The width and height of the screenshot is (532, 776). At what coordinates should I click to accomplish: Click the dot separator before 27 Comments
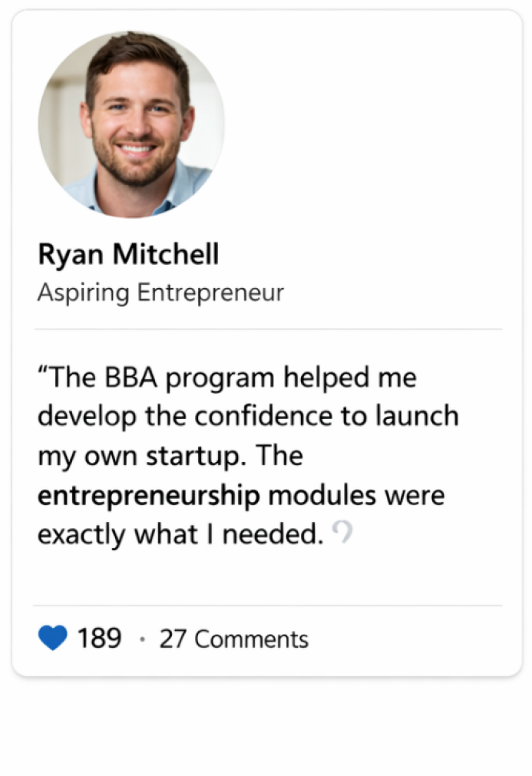click(x=142, y=639)
